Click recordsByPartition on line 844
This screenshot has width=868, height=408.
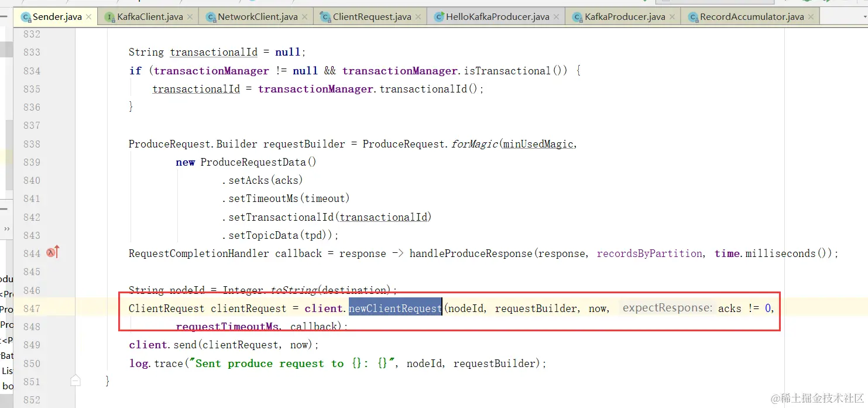pos(650,253)
